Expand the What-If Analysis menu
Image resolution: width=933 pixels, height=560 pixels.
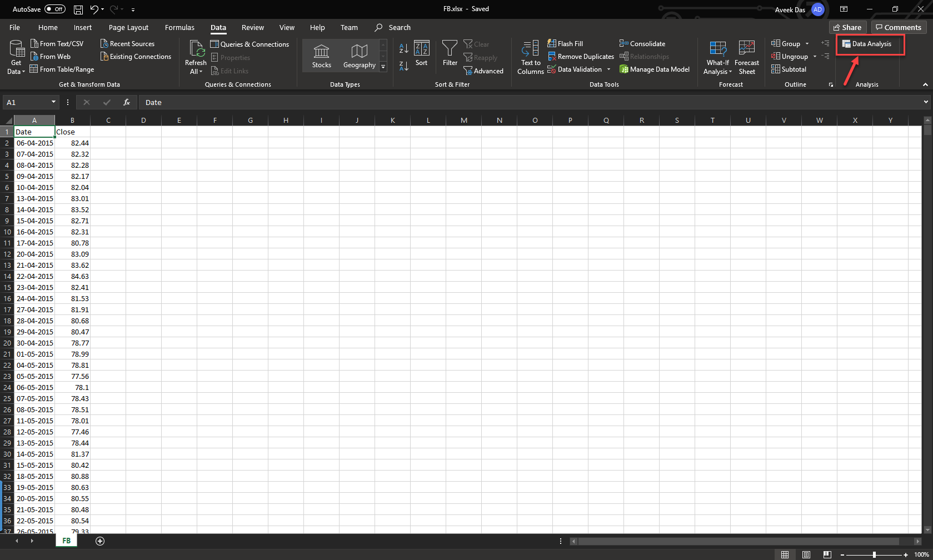(717, 67)
